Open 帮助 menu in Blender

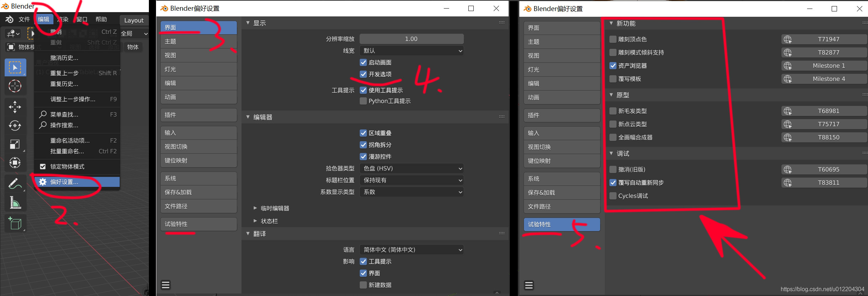[x=101, y=19]
